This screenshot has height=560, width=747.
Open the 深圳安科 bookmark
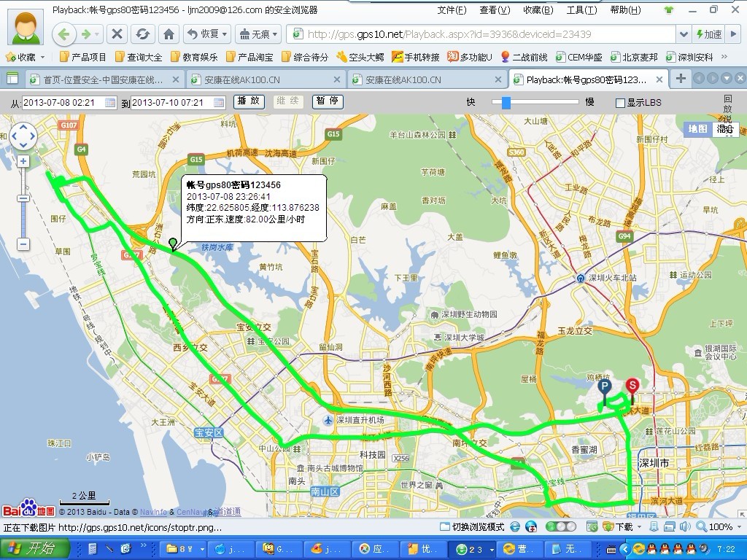click(x=689, y=57)
